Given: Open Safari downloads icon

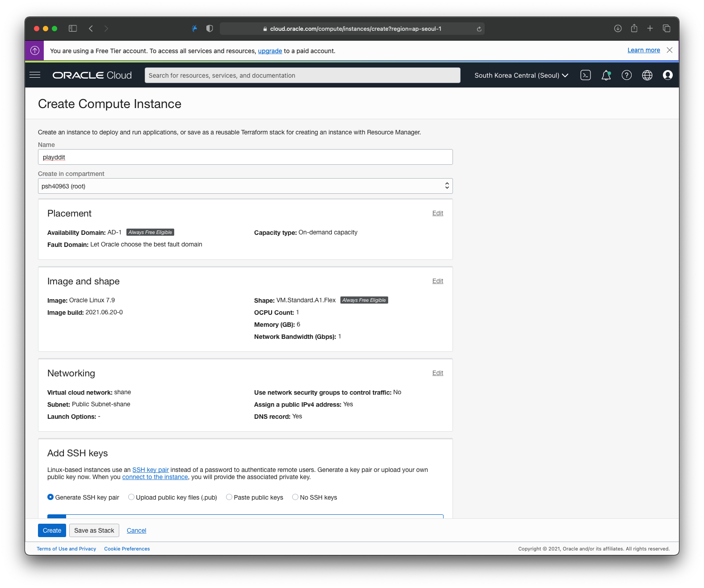Looking at the screenshot, I should (618, 29).
